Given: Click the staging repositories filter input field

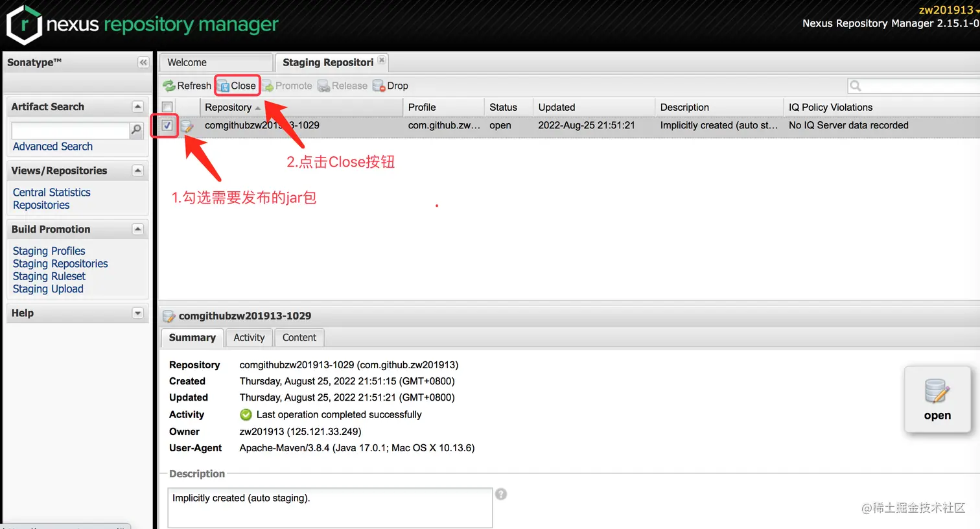Looking at the screenshot, I should 920,86.
